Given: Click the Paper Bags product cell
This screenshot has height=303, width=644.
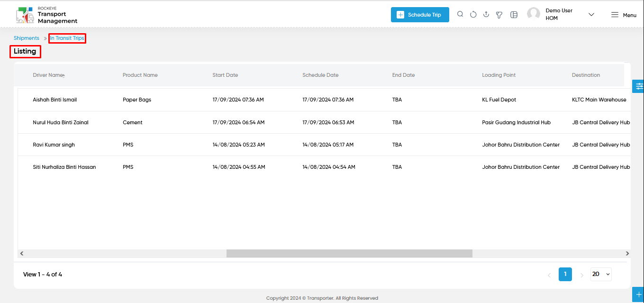Looking at the screenshot, I should [137, 100].
